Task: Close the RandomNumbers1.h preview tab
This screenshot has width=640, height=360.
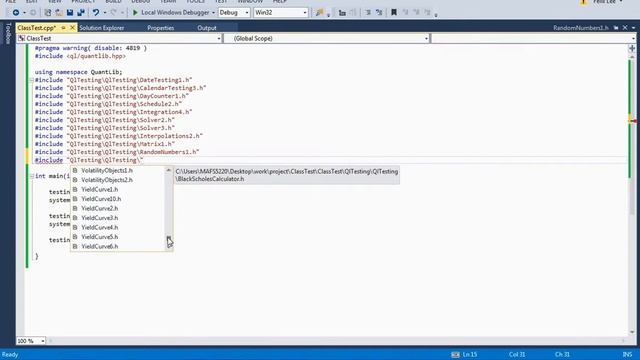Action: [625, 28]
